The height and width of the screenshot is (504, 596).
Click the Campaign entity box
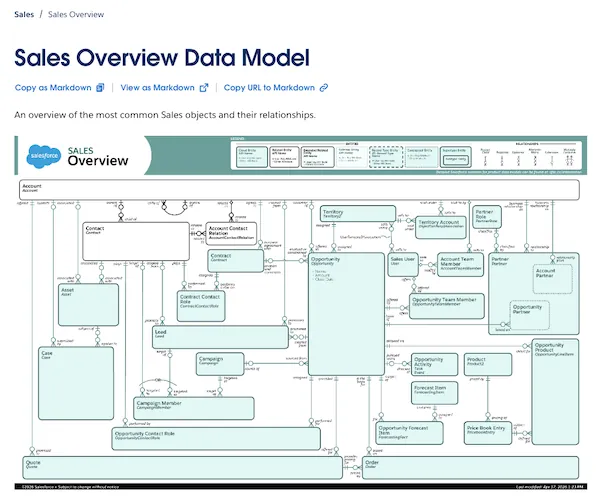click(x=220, y=364)
